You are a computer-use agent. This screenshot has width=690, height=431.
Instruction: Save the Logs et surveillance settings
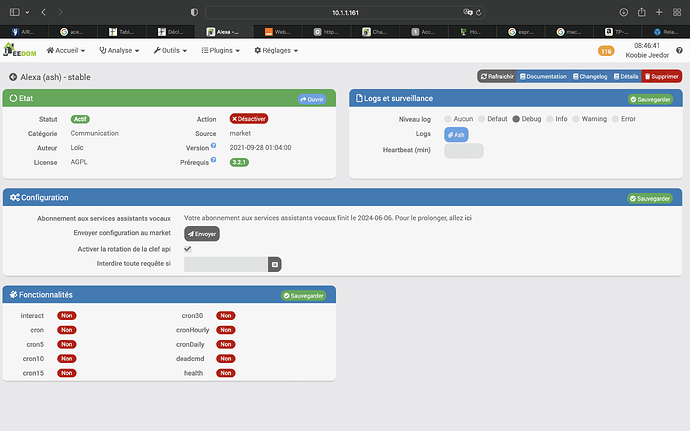[650, 99]
